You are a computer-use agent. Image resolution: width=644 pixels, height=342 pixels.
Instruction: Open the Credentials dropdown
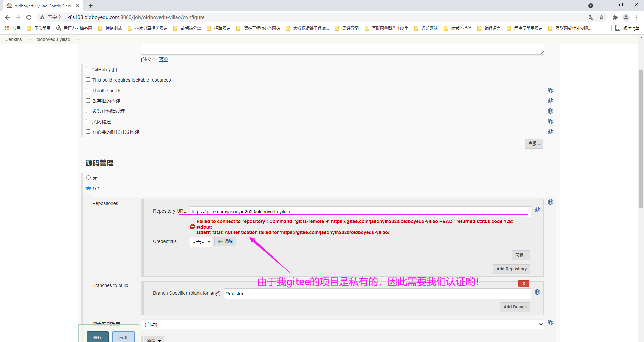click(x=201, y=242)
